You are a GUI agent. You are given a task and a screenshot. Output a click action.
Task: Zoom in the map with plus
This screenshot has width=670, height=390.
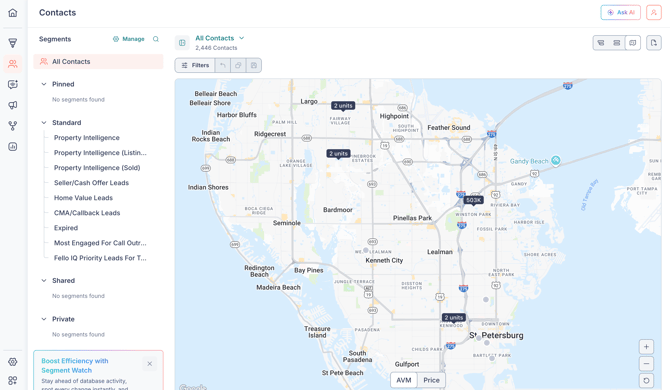coord(646,347)
